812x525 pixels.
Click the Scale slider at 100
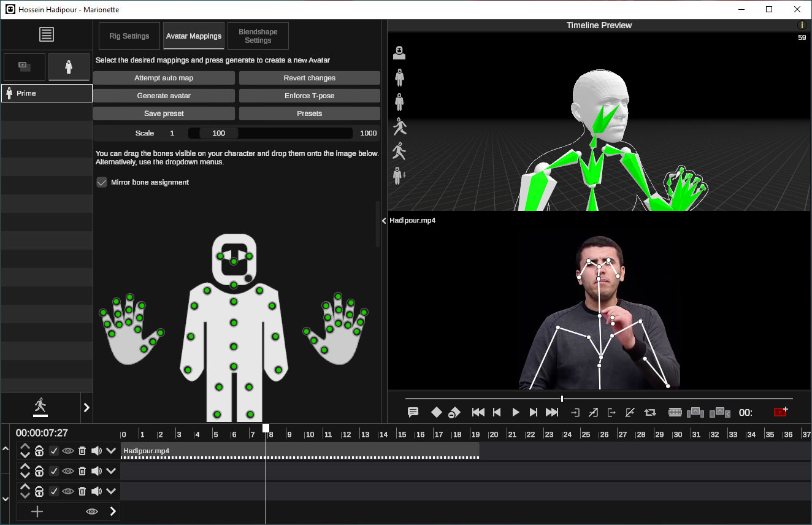(x=218, y=133)
